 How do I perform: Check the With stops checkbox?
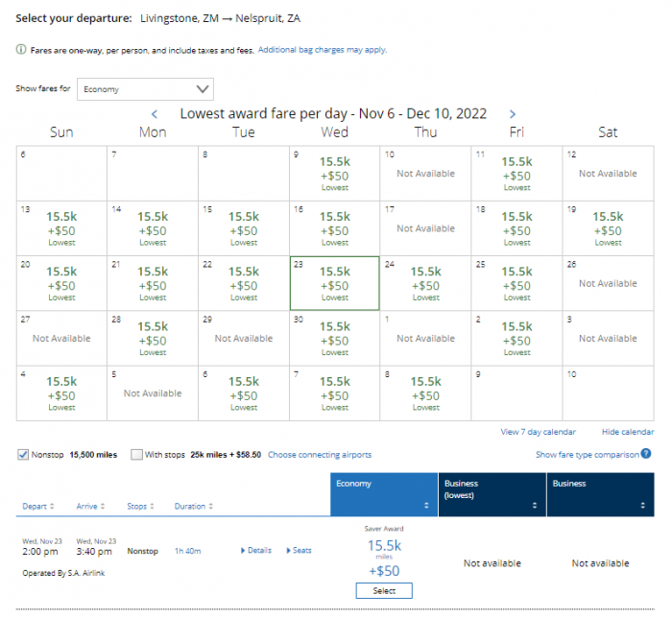[x=136, y=455]
